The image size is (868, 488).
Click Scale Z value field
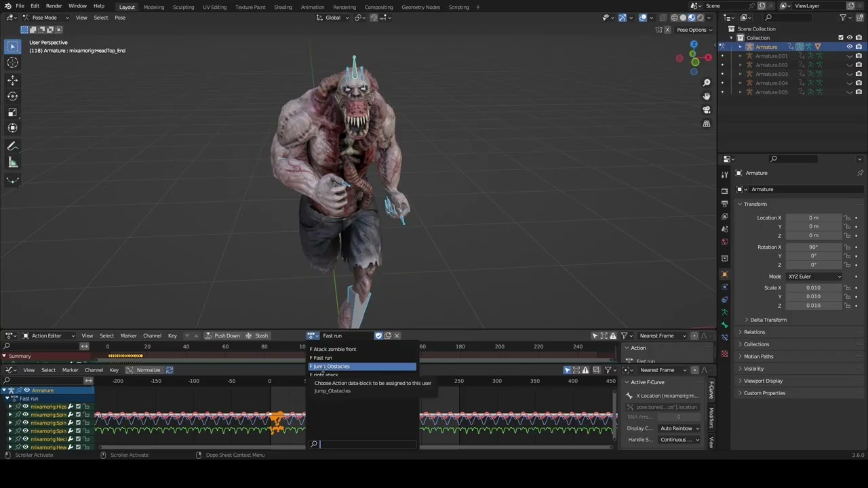tap(813, 306)
